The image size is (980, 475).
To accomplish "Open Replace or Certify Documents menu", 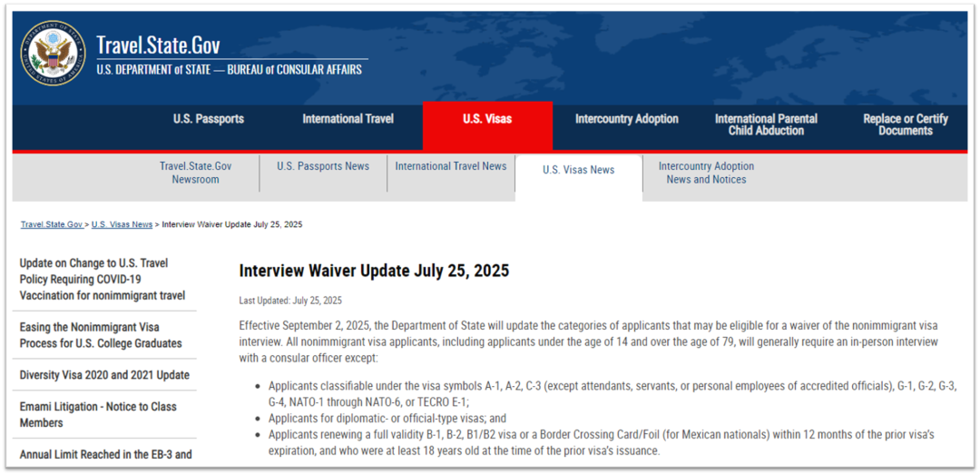I will 905,124.
